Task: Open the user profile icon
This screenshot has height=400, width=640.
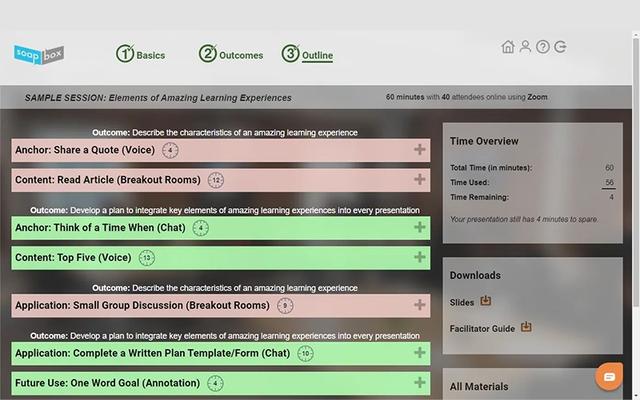Action: pos(525,47)
